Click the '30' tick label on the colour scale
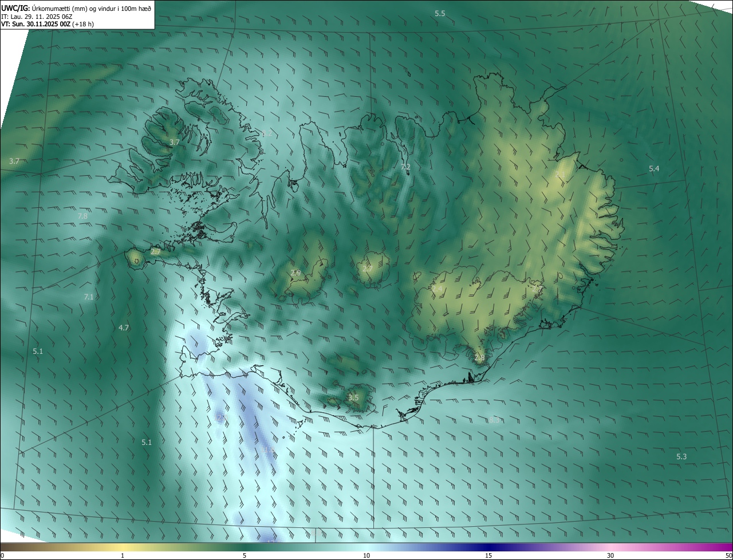Image resolution: width=733 pixels, height=560 pixels. pos(610,555)
